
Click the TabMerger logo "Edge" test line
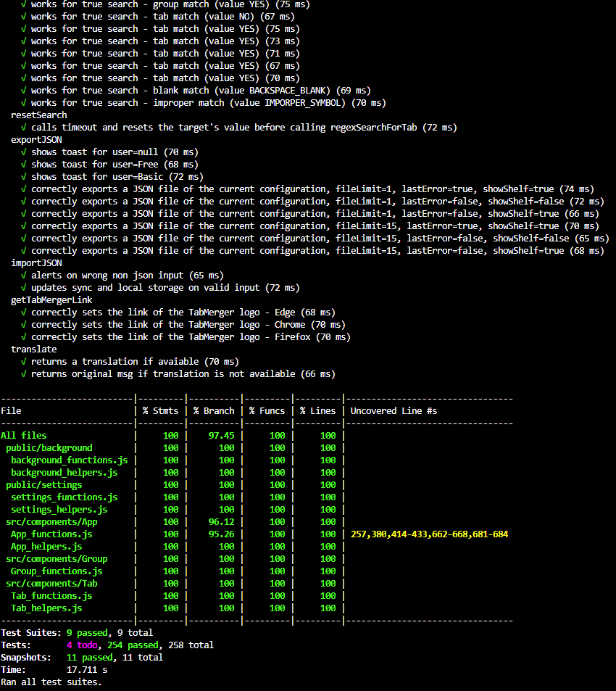(x=178, y=313)
